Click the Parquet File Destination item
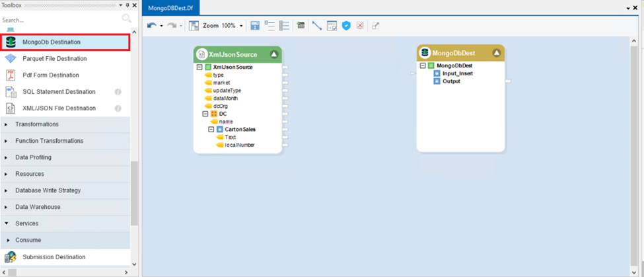This screenshot has width=644, height=277. [x=54, y=59]
